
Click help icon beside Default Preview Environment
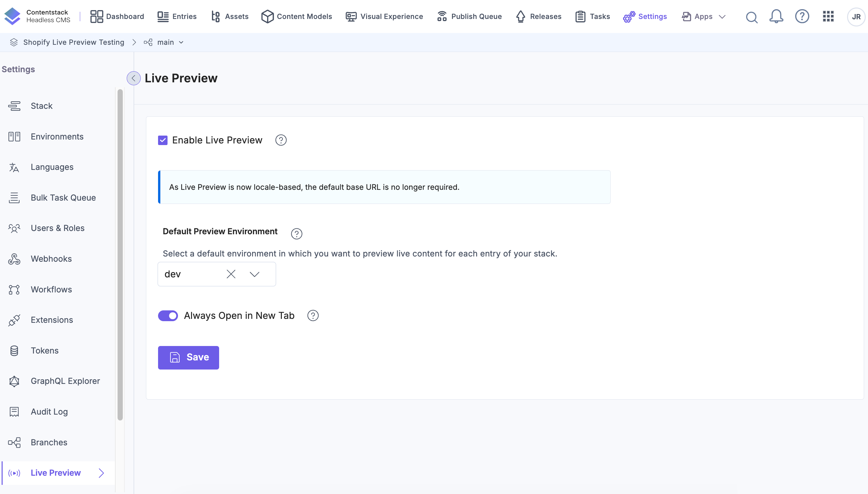click(296, 234)
